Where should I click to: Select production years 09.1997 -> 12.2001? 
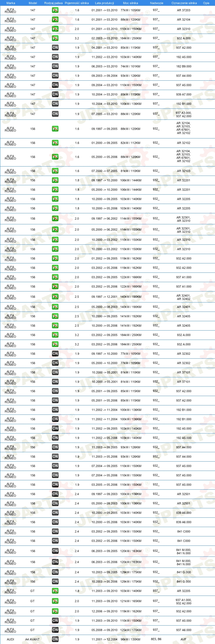coord(104,297)
